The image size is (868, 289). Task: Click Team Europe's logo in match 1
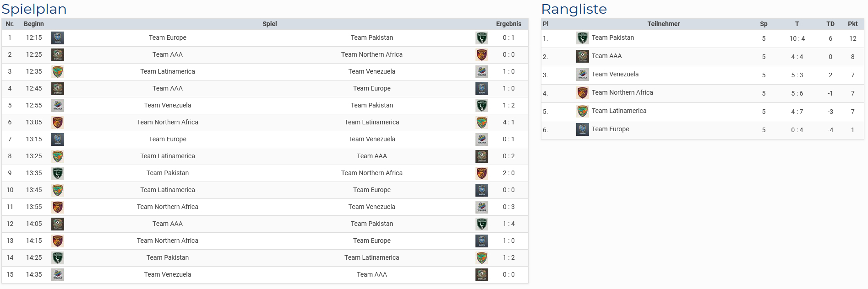(x=58, y=38)
